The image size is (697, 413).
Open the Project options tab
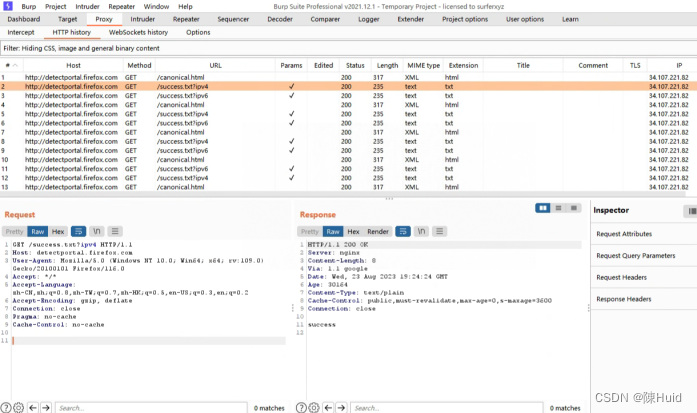[x=465, y=19]
